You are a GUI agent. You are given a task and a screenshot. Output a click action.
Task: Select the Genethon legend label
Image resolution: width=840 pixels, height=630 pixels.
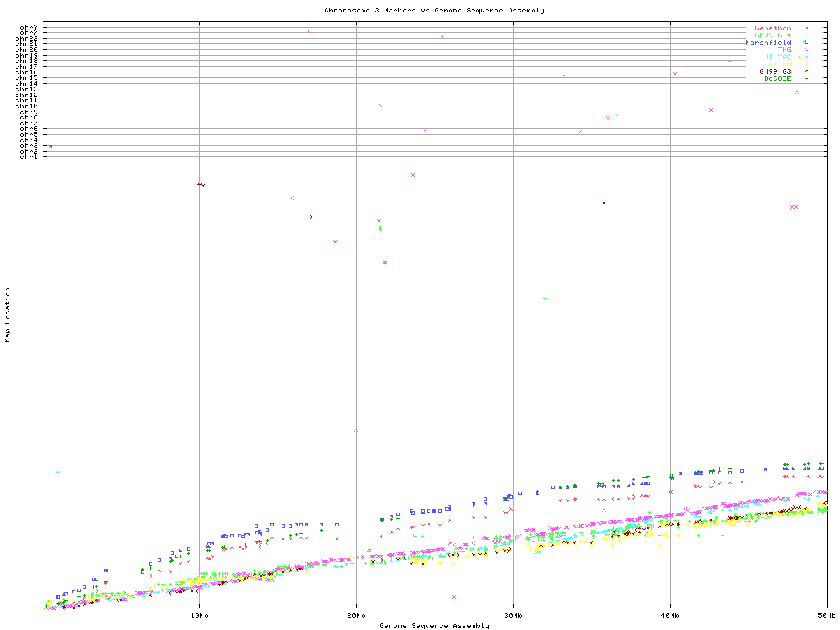point(772,28)
